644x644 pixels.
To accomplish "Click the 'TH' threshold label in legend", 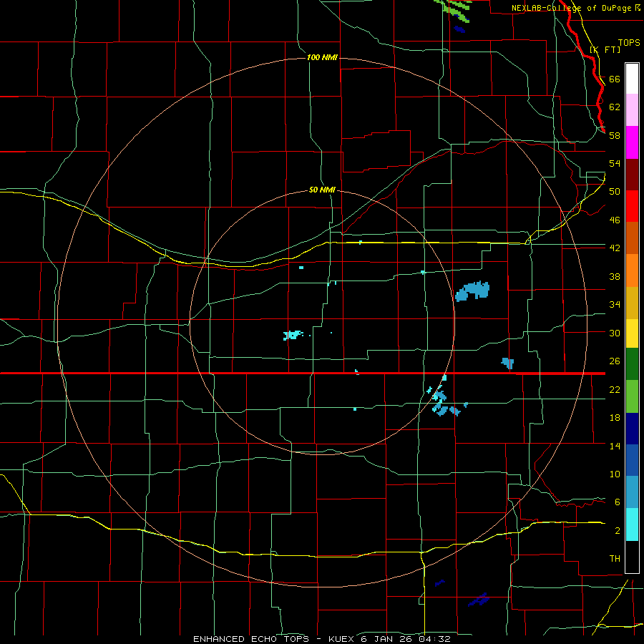I will point(615,559).
